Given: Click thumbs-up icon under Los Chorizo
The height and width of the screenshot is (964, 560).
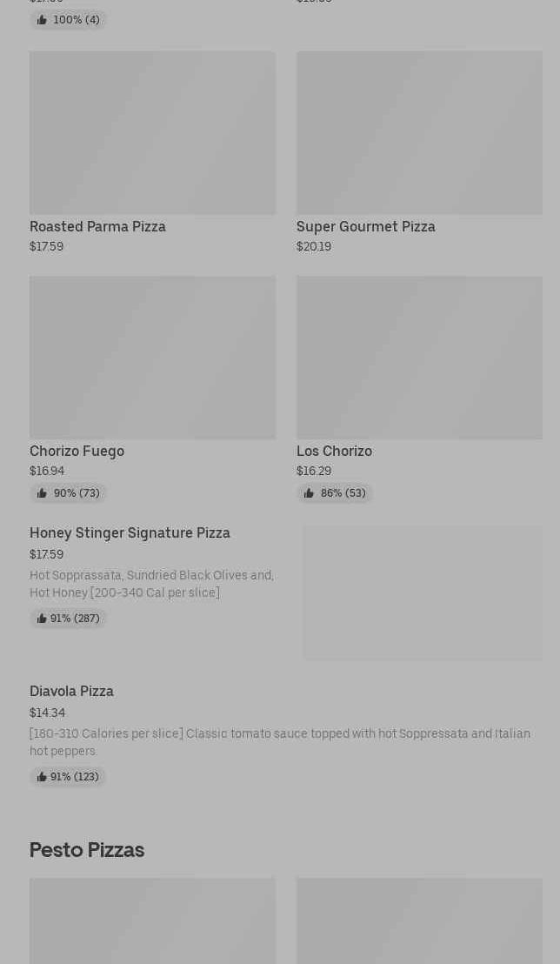Looking at the screenshot, I should 310,493.
